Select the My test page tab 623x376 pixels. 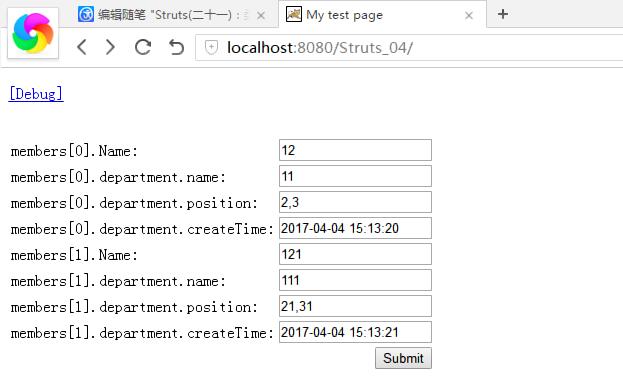[382, 15]
